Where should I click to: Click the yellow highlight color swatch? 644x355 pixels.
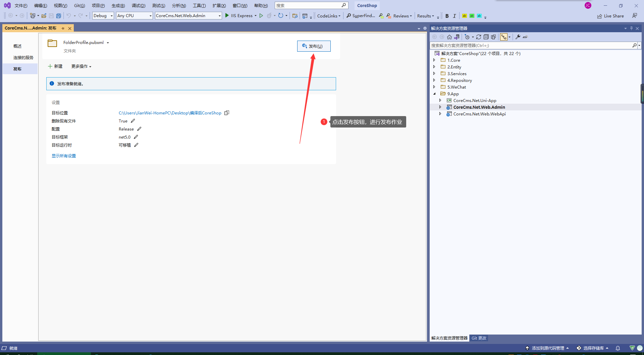click(464, 16)
